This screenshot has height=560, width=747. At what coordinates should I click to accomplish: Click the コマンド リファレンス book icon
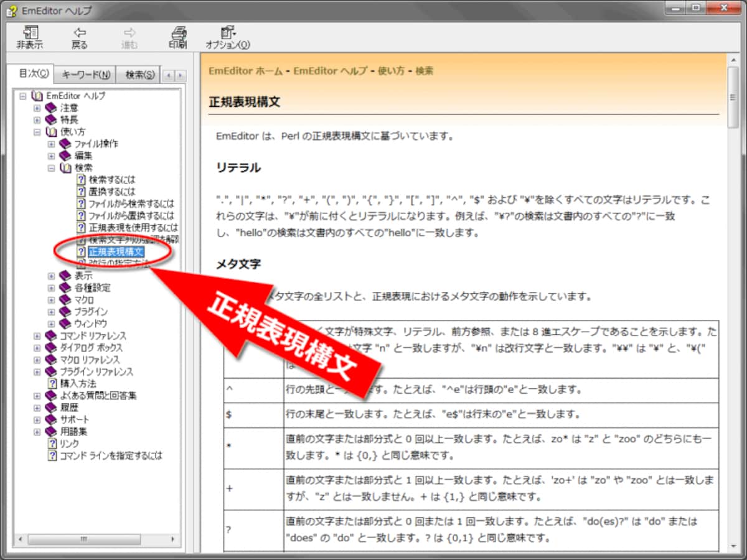(x=51, y=335)
